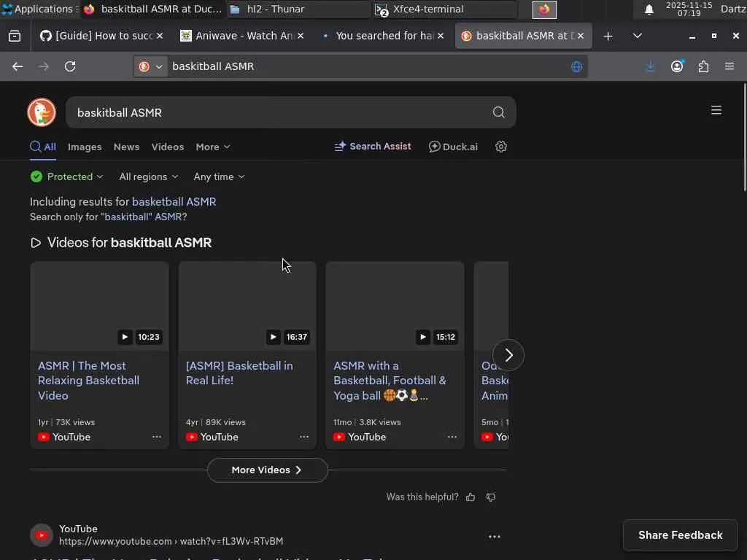
Task: Close the GitHub Guide tab
Action: point(160,36)
